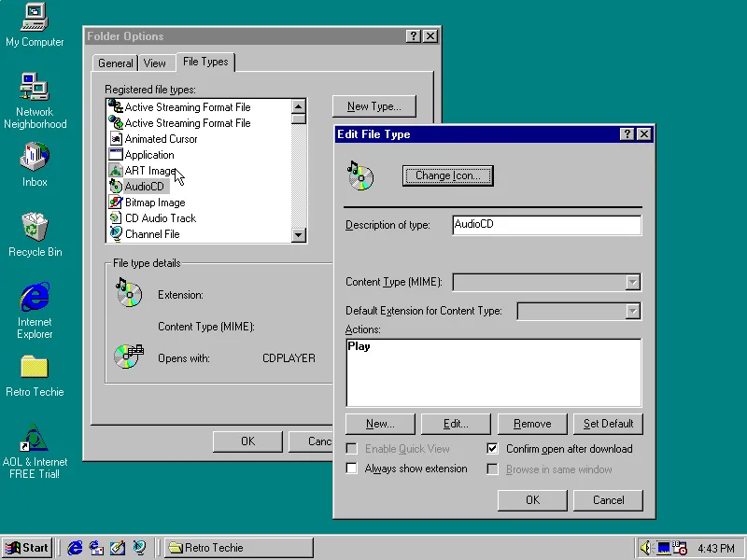
Task: Click the New Type button
Action: 373,106
